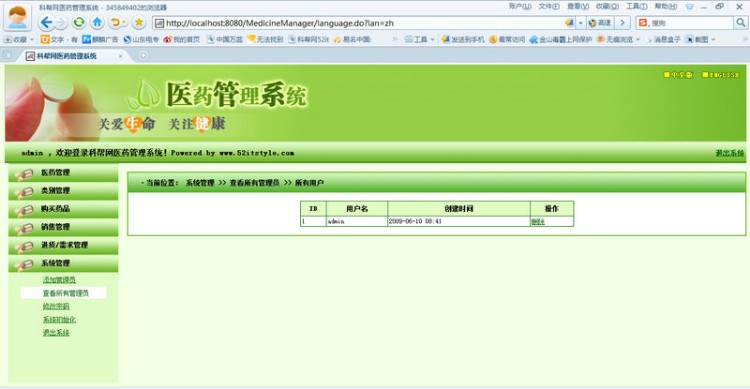This screenshot has height=389, width=750.
Task: Open the 我的首页 bookmark
Action: pyautogui.click(x=182, y=39)
